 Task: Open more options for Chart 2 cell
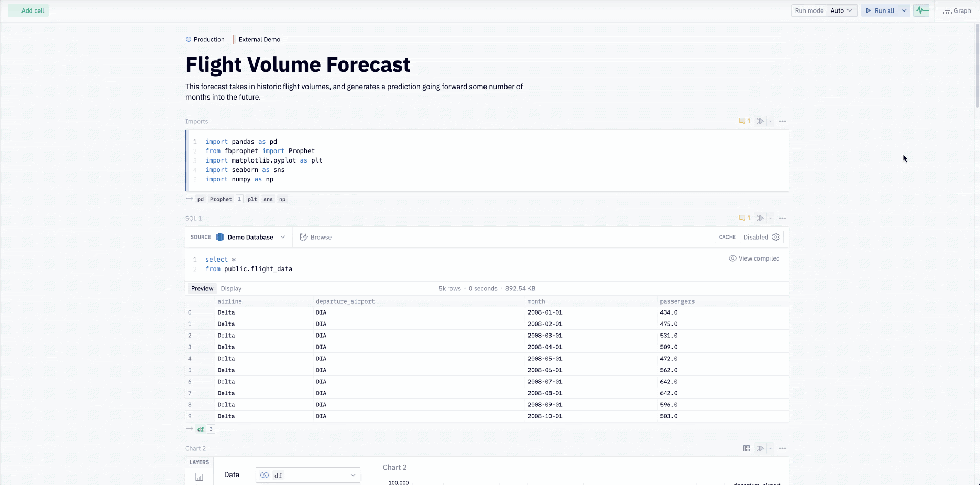click(x=783, y=448)
